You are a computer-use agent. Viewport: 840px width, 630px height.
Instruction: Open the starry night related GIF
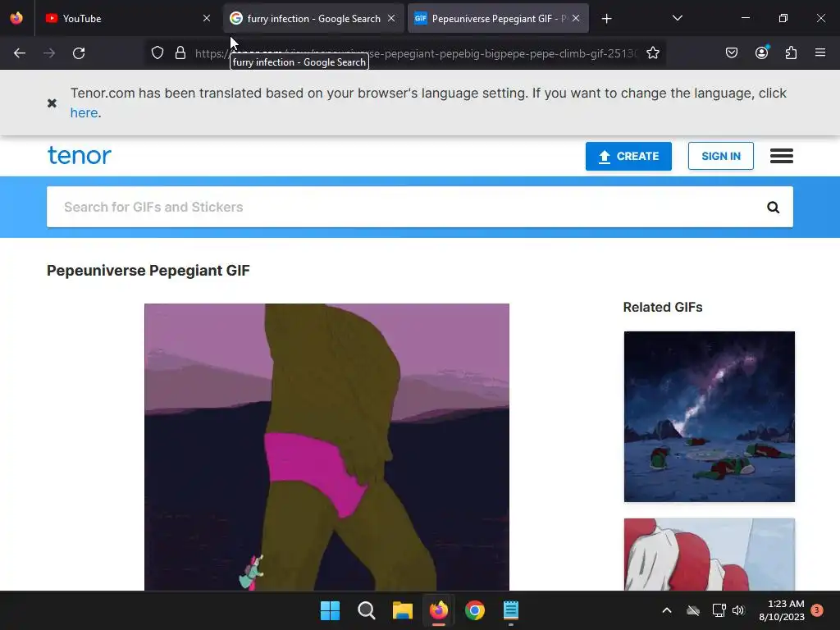[x=710, y=417]
